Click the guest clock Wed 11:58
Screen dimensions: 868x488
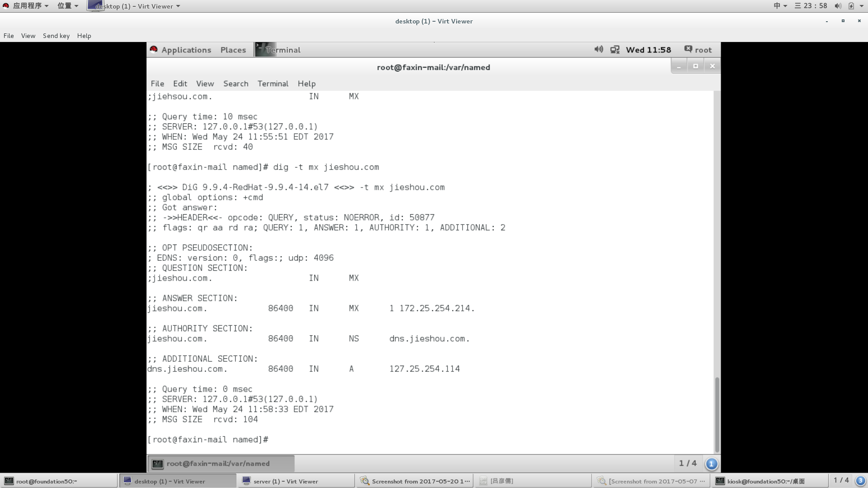(x=648, y=50)
